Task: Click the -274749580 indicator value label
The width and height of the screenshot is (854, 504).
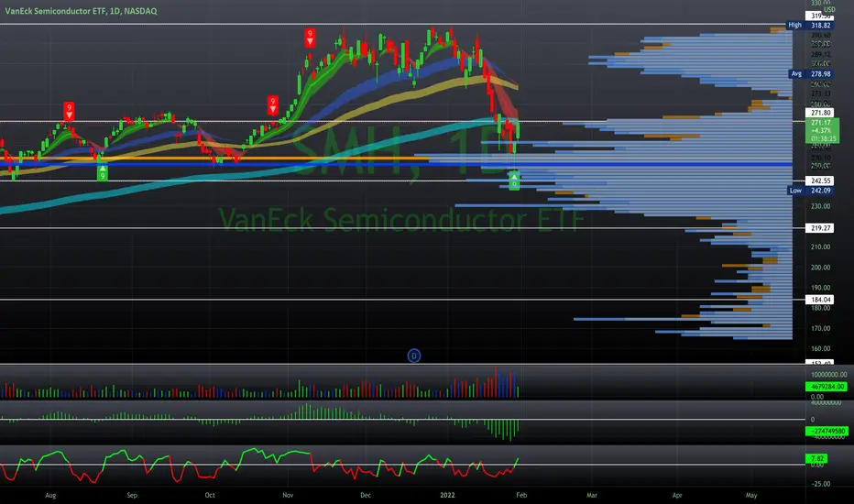Action: tap(827, 431)
